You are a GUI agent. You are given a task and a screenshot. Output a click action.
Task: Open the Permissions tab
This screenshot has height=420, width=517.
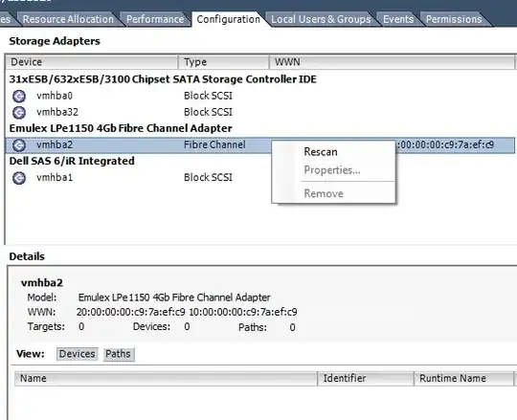454,19
